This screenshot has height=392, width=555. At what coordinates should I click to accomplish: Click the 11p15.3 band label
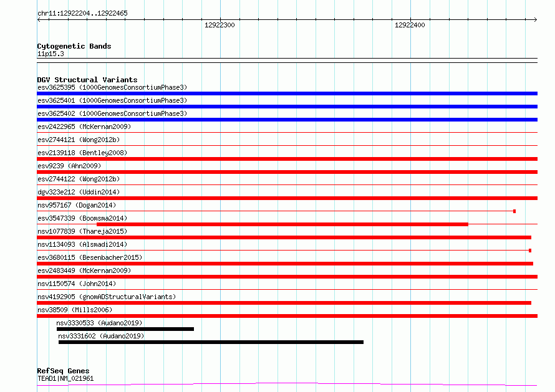pyautogui.click(x=51, y=54)
